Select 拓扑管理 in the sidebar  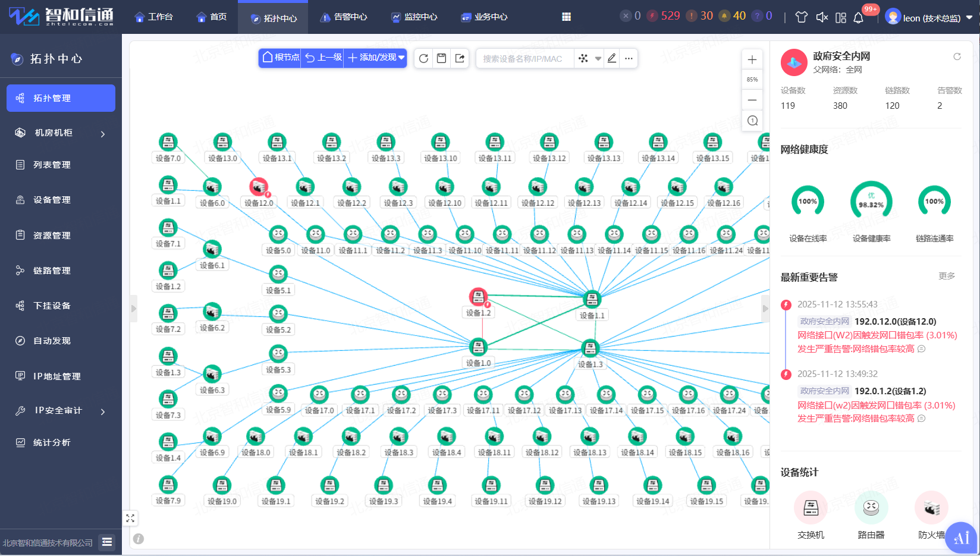pos(61,98)
